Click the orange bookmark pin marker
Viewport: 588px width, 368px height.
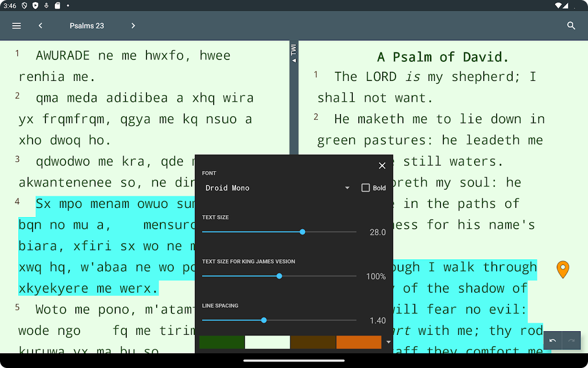(x=563, y=270)
